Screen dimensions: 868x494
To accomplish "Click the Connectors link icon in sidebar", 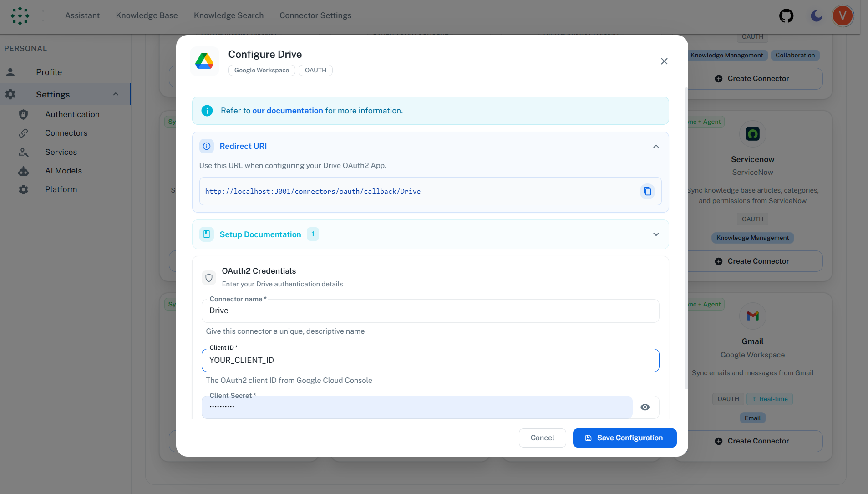I will tap(23, 133).
